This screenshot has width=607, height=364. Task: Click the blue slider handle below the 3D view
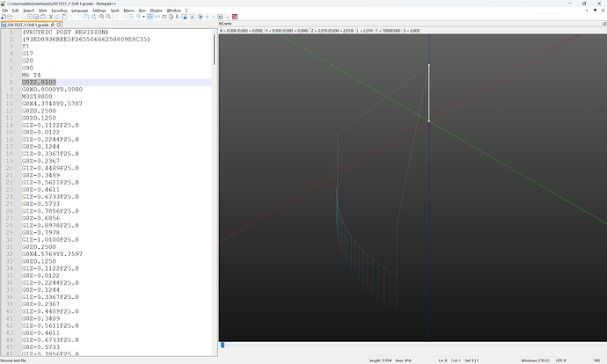click(223, 345)
